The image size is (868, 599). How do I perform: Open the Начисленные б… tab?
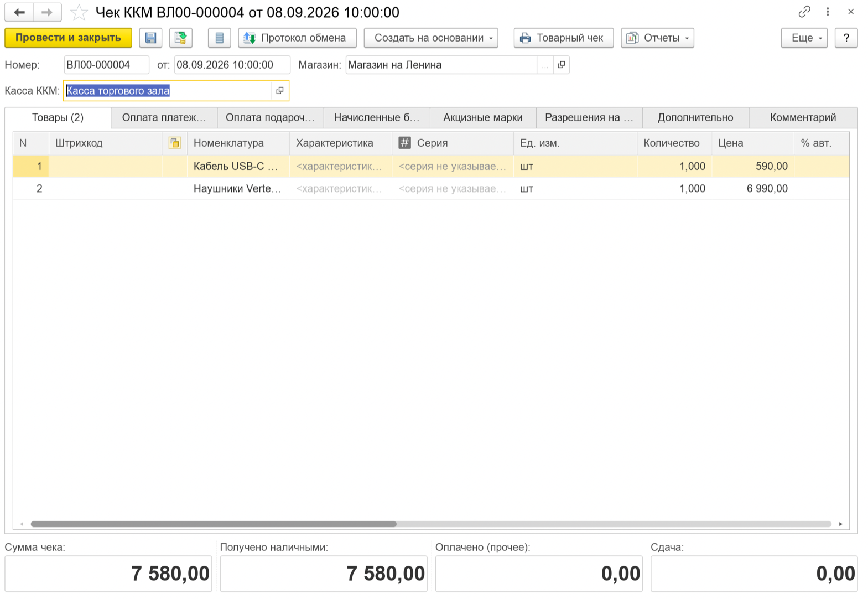[x=377, y=117]
